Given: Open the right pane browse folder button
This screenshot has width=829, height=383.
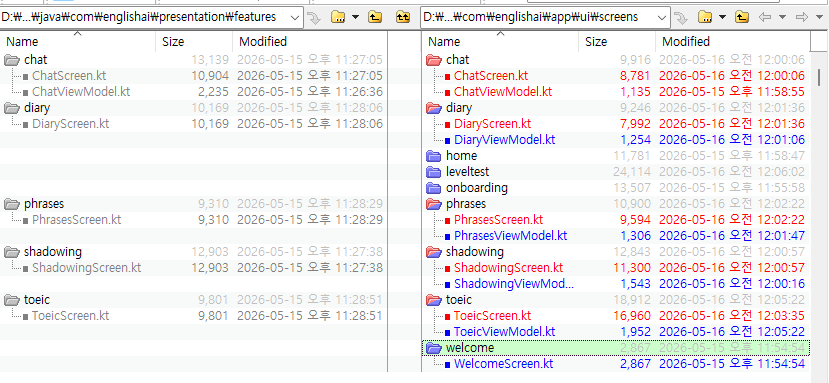Looking at the screenshot, I should pyautogui.click(x=705, y=17).
